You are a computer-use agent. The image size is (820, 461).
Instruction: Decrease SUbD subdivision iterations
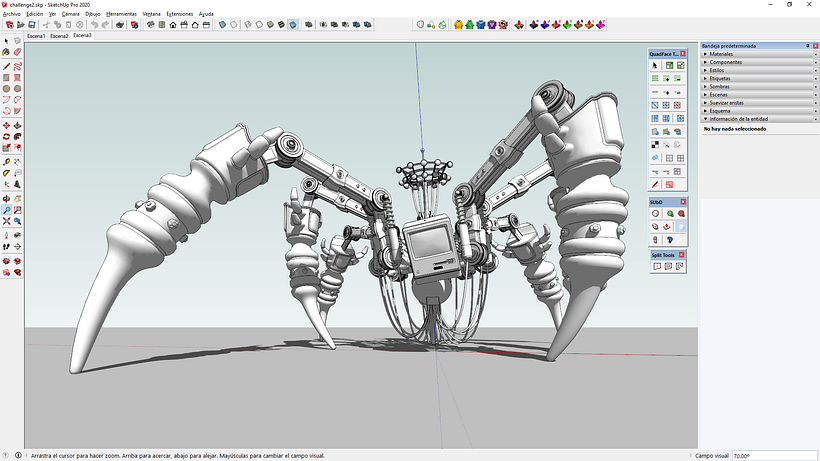pyautogui.click(x=681, y=213)
